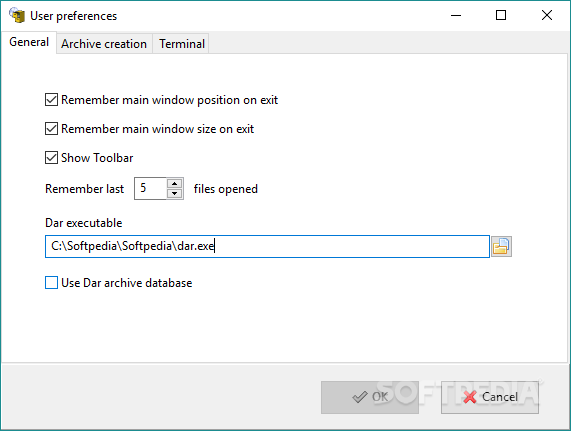Confirm preferences with the OK button

[370, 397]
